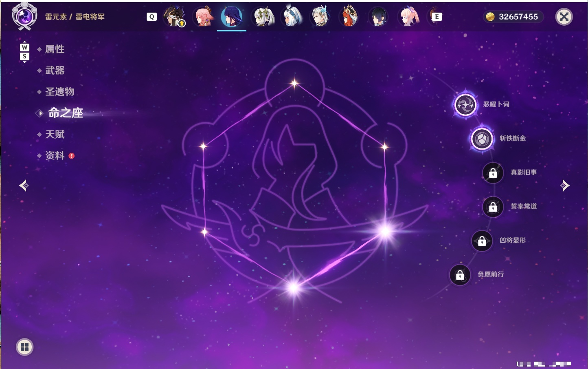588x369 pixels.
Task: Close the character screen with X
Action: tap(564, 17)
